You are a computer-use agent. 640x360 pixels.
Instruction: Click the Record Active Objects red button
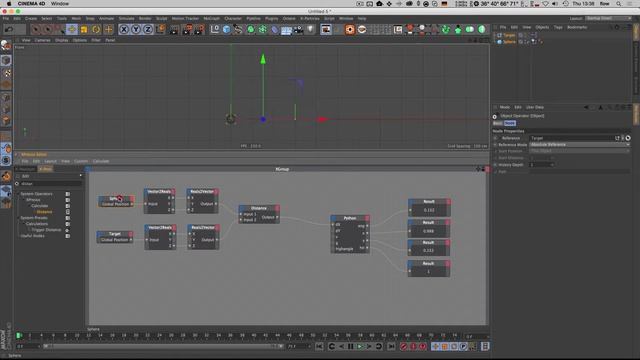coord(403,347)
